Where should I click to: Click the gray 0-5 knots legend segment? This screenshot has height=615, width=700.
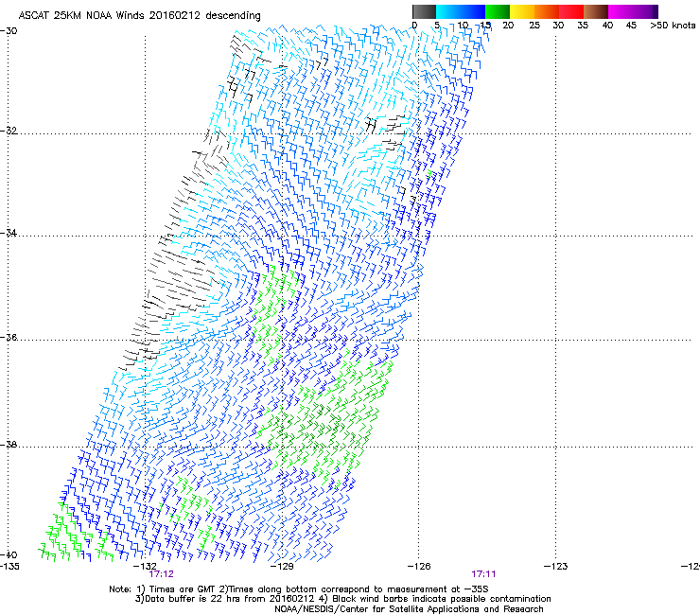click(424, 11)
